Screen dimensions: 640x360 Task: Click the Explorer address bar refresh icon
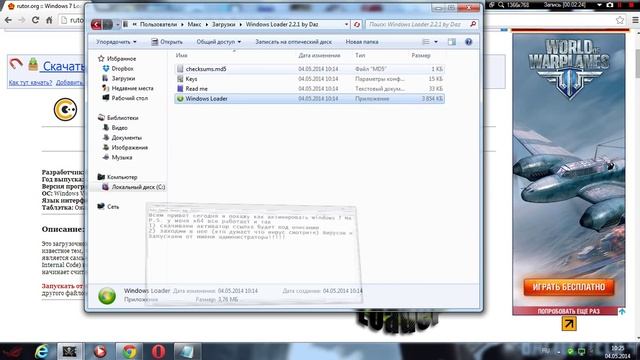tap(356, 24)
